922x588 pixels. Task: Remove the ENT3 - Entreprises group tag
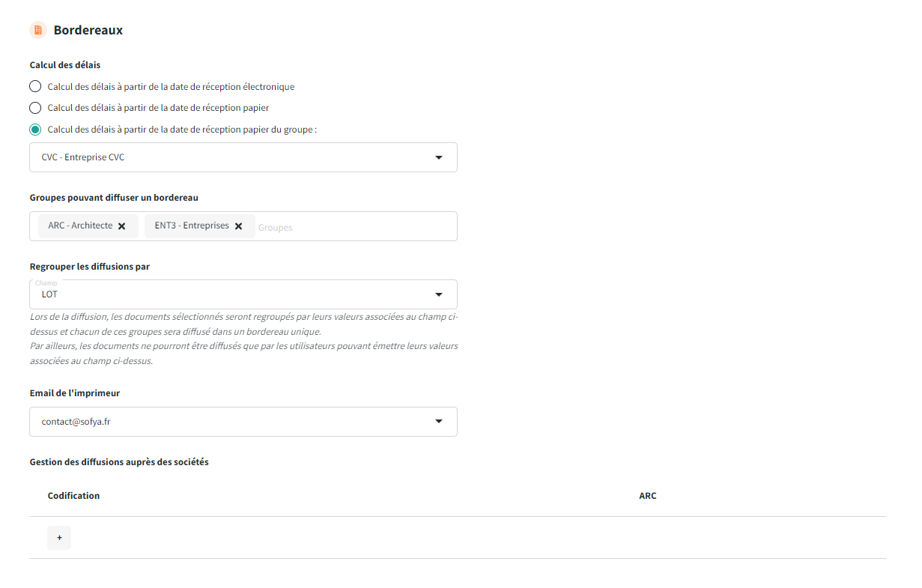[238, 226]
